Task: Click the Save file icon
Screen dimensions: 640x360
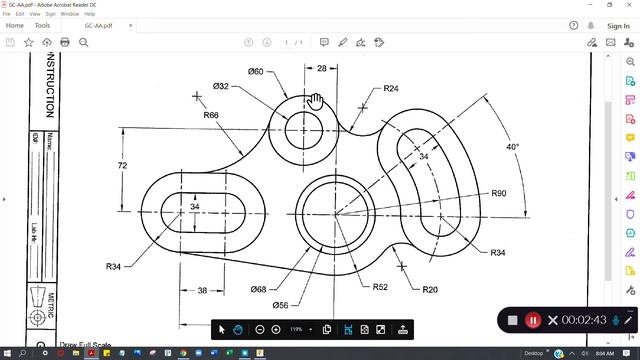Action: (10, 42)
